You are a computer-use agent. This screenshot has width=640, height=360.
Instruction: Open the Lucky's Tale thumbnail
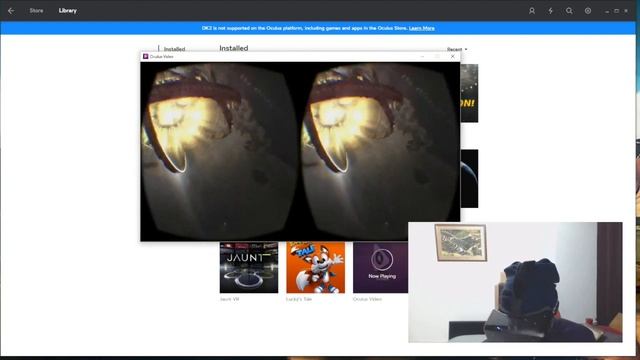coord(316,267)
